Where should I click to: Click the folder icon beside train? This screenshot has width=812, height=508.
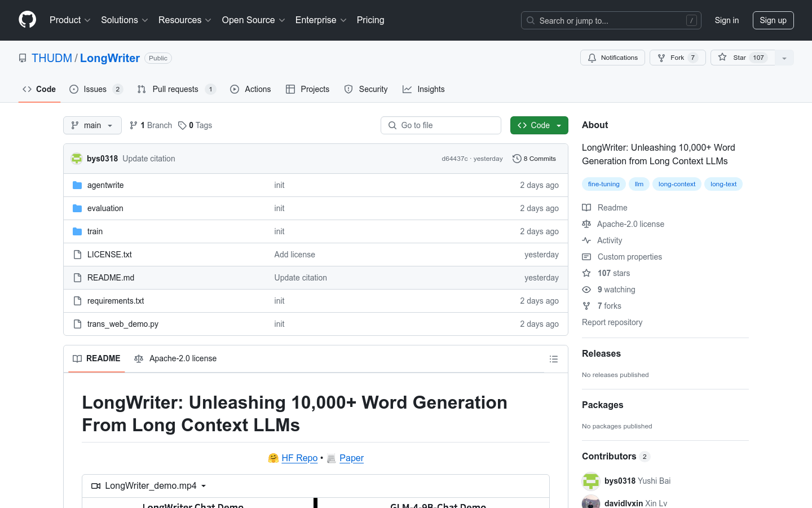coord(77,231)
